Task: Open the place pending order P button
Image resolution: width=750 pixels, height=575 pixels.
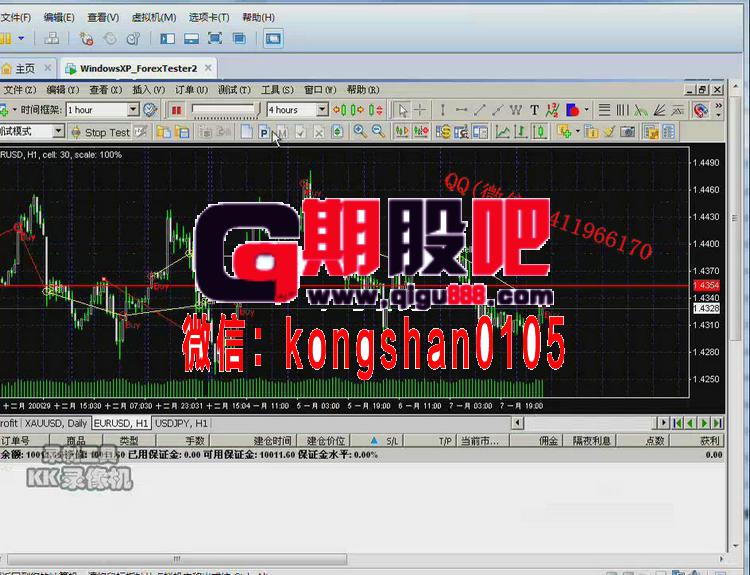Action: coord(264,132)
